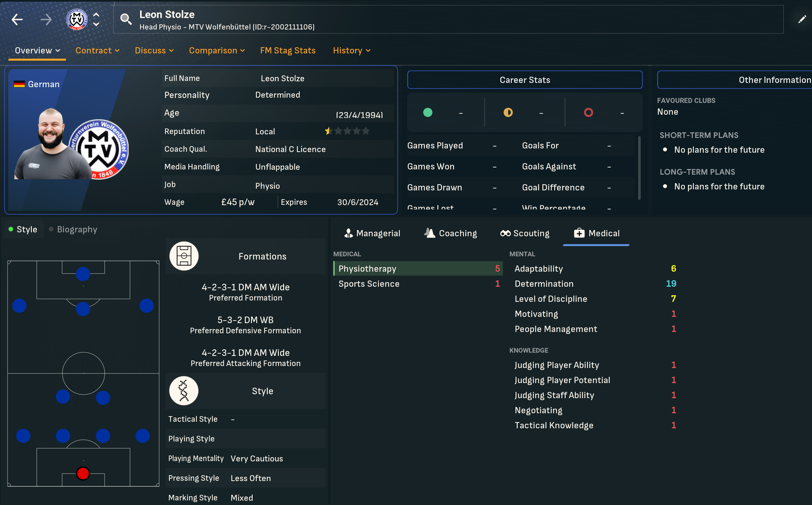Click the back navigation arrow
The image size is (812, 505).
tap(17, 20)
